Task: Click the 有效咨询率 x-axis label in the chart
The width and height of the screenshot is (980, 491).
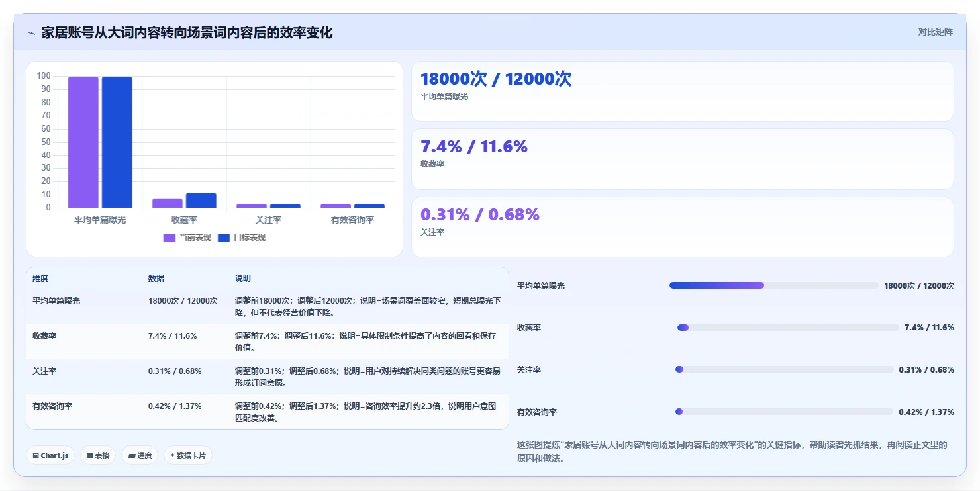Action: pyautogui.click(x=352, y=220)
